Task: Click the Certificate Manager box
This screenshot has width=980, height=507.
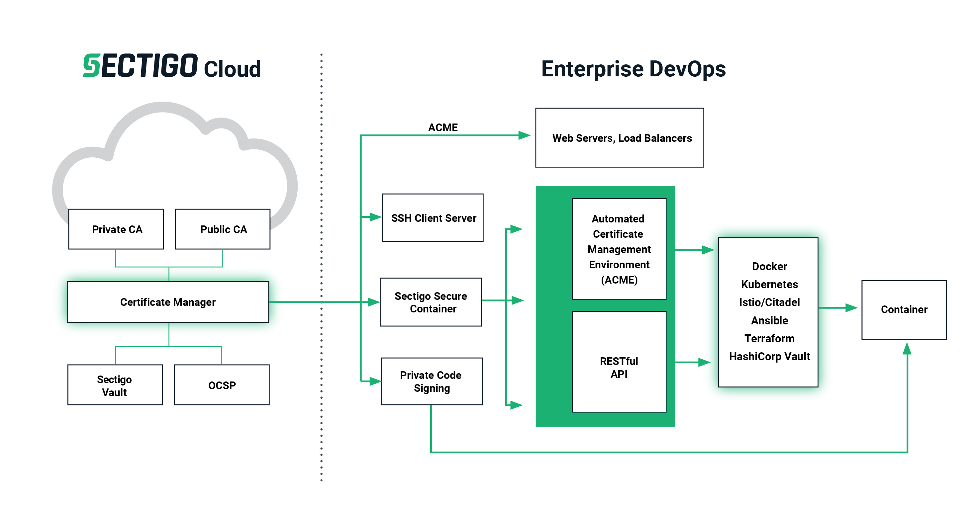Action: click(x=168, y=301)
